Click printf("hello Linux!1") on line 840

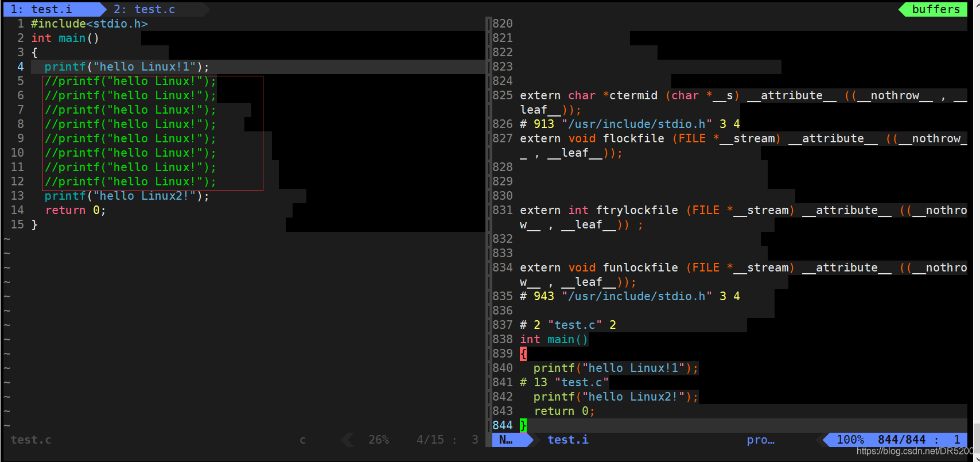tap(616, 368)
